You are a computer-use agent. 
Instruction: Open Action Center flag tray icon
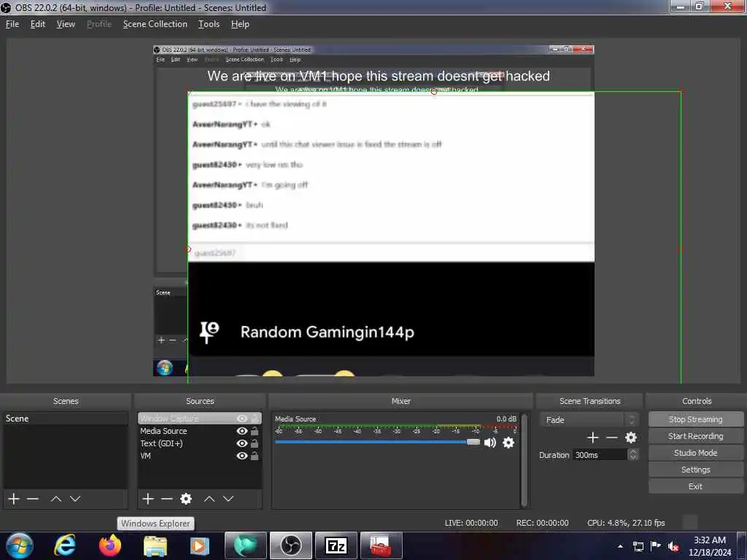656,546
